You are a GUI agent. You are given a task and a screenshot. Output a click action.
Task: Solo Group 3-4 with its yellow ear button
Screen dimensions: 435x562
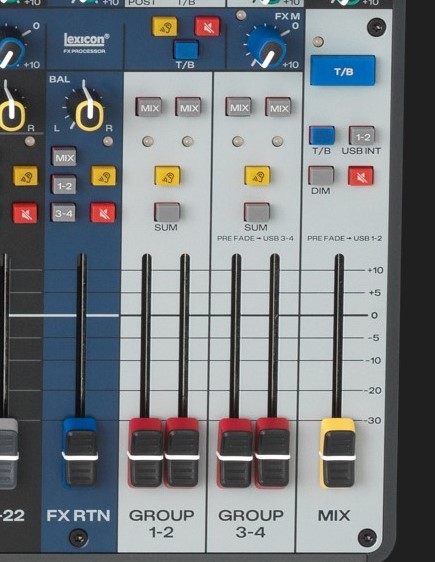click(257, 175)
